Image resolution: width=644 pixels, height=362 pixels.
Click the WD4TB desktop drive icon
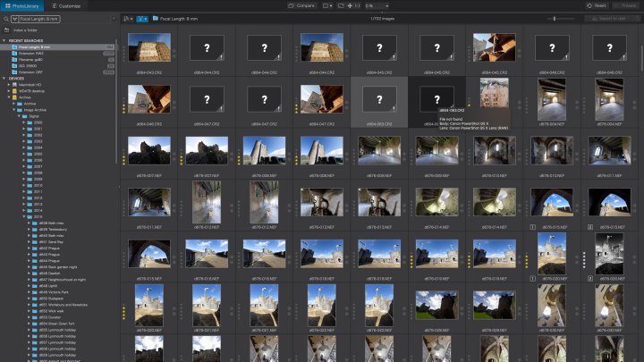[x=14, y=91]
